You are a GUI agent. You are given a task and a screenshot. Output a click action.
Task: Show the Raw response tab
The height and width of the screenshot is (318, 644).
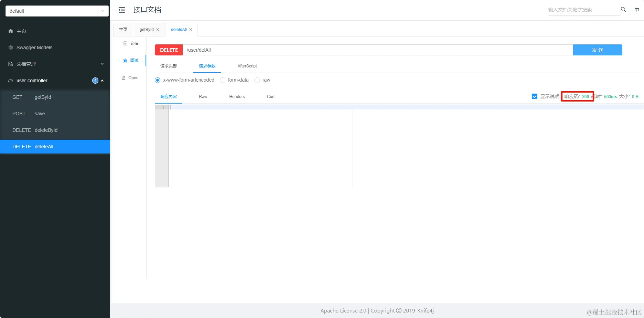coord(203,97)
